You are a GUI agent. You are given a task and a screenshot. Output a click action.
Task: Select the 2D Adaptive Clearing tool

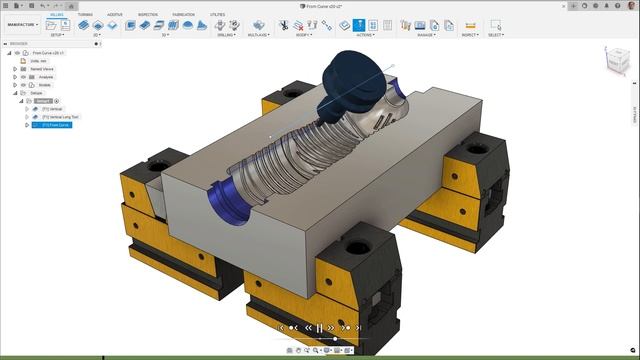(x=83, y=25)
